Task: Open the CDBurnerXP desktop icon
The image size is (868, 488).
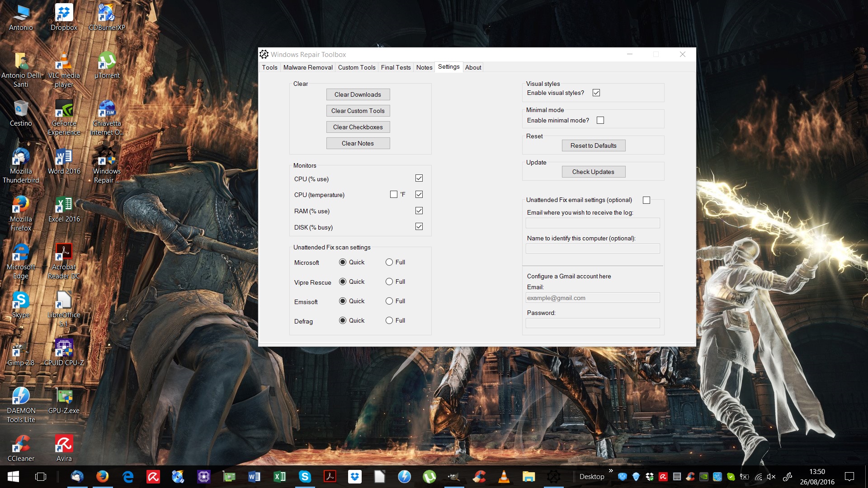Action: [107, 17]
